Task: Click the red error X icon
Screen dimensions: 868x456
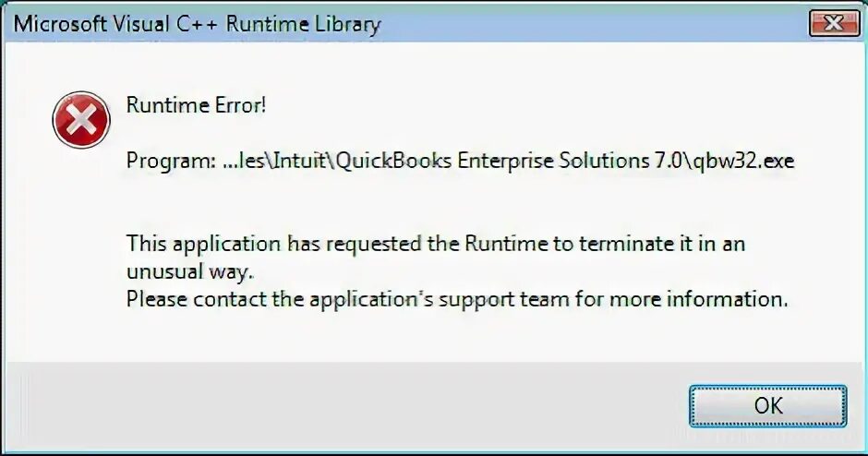Action: (81, 120)
